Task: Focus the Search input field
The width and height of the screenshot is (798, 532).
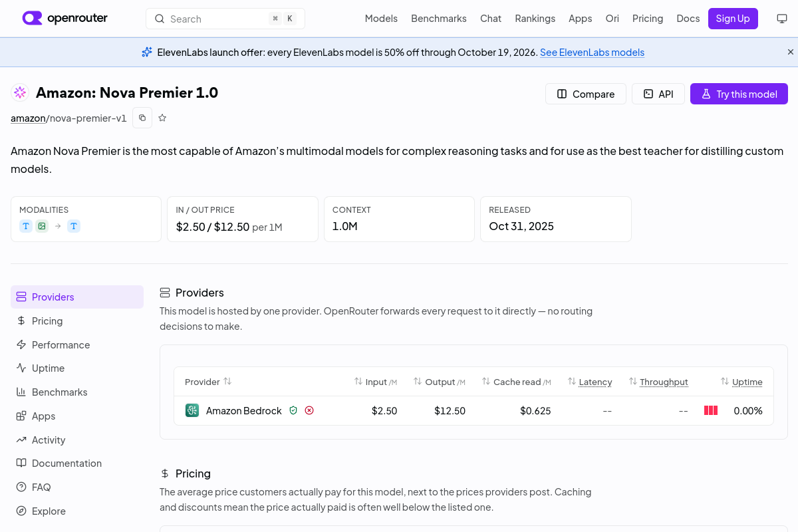Action: (x=225, y=19)
